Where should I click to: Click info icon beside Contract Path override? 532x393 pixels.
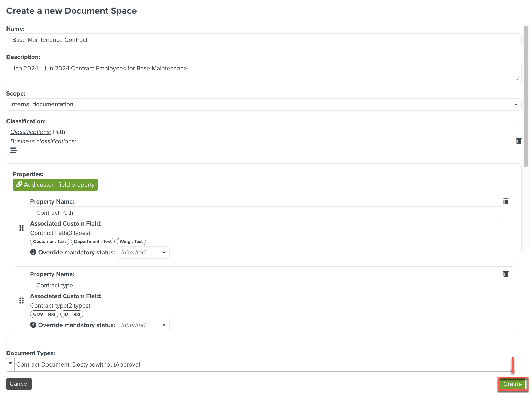(x=33, y=252)
